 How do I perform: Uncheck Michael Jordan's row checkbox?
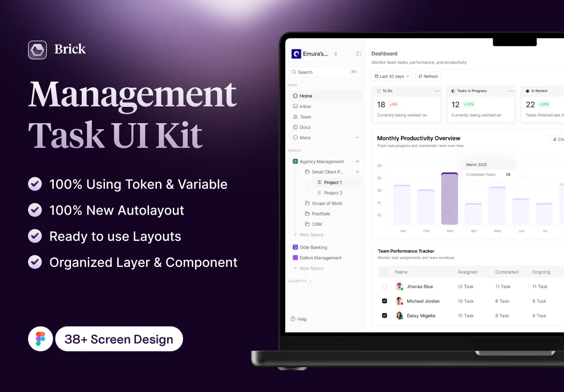(x=384, y=301)
